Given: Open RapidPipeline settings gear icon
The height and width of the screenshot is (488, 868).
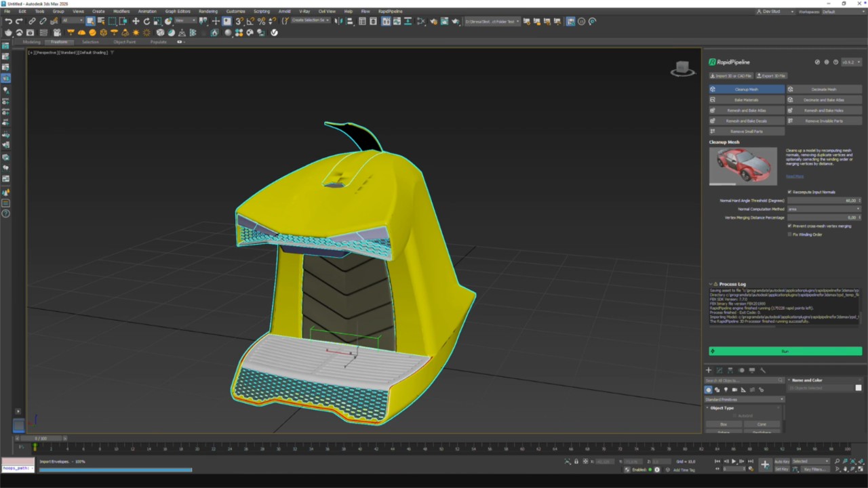Looking at the screenshot, I should [x=826, y=62].
